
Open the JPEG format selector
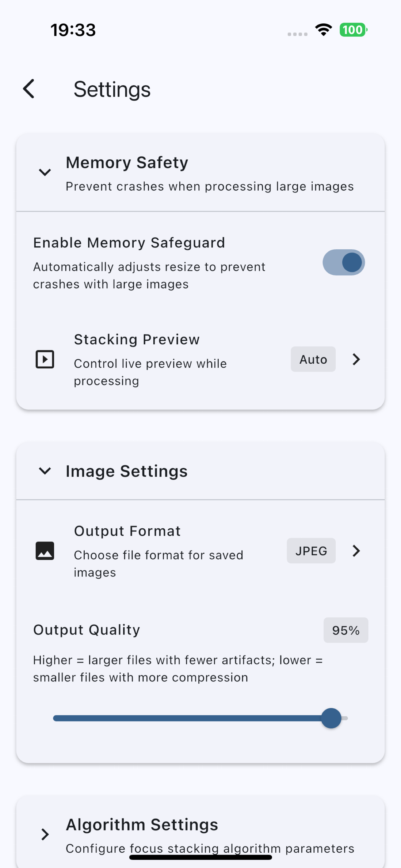[311, 551]
